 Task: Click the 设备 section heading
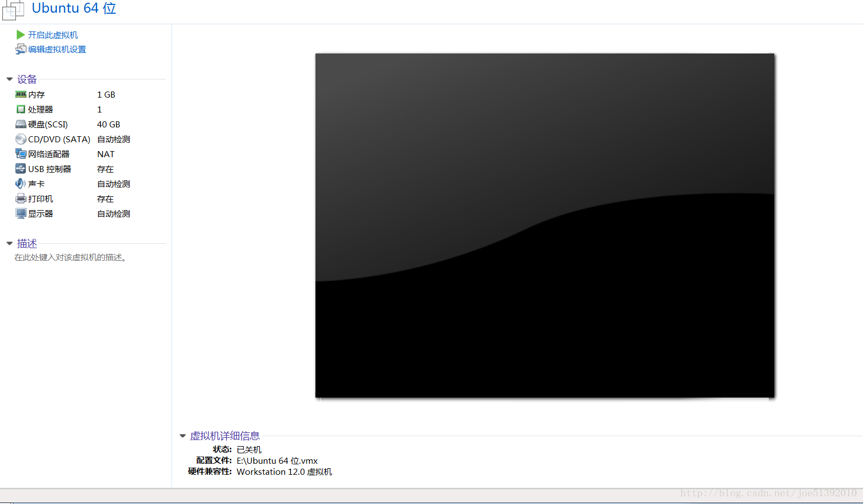(x=27, y=79)
